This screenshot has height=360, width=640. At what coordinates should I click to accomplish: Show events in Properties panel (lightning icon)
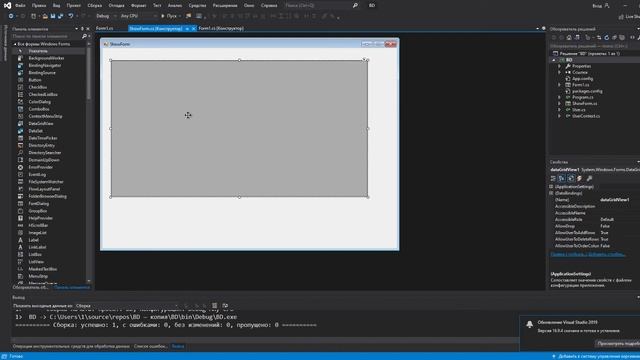(580, 178)
